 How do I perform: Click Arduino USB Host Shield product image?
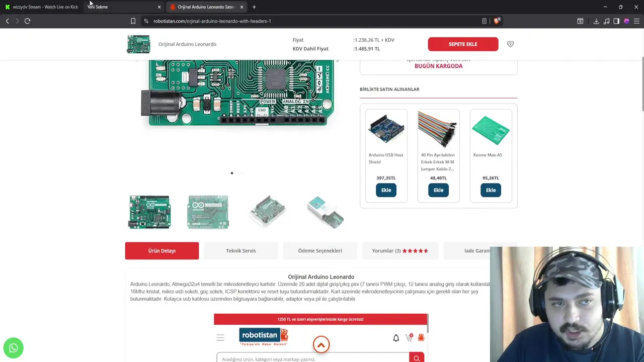click(386, 129)
